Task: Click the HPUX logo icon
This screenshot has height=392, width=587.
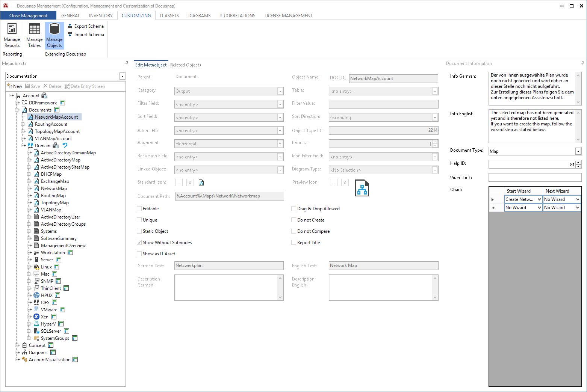Action: point(36,295)
